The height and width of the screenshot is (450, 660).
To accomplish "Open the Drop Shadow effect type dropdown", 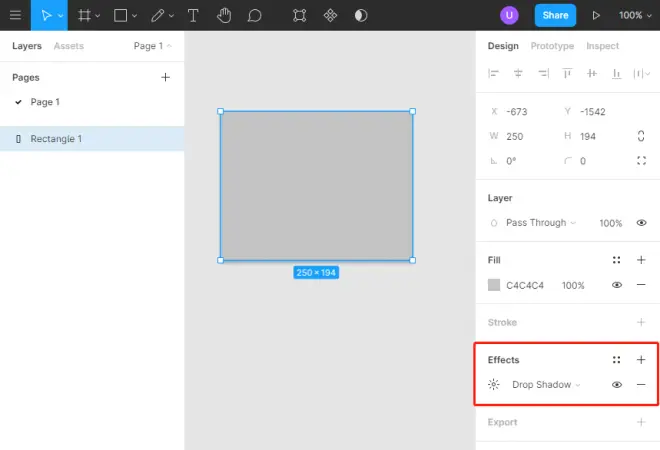I will pyautogui.click(x=546, y=384).
